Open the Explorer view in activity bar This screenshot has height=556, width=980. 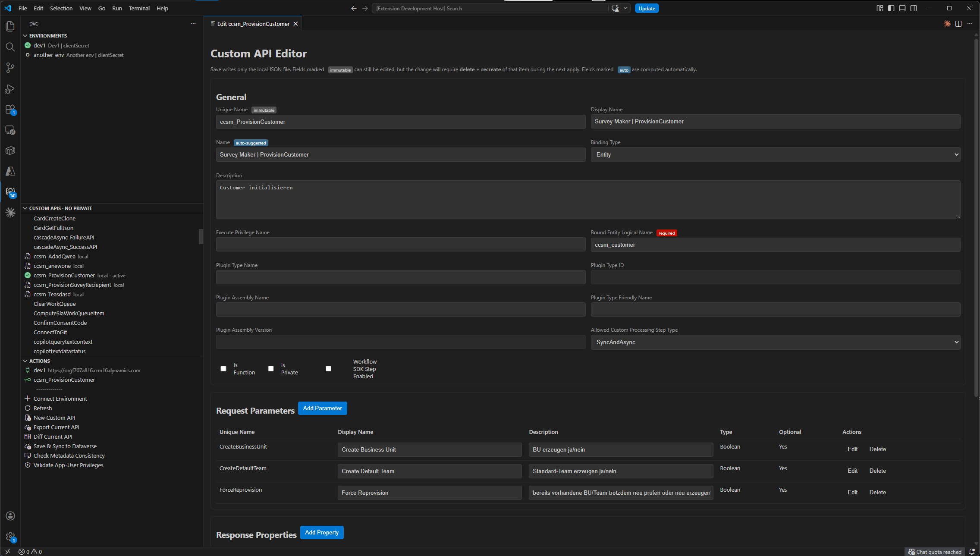pyautogui.click(x=10, y=26)
